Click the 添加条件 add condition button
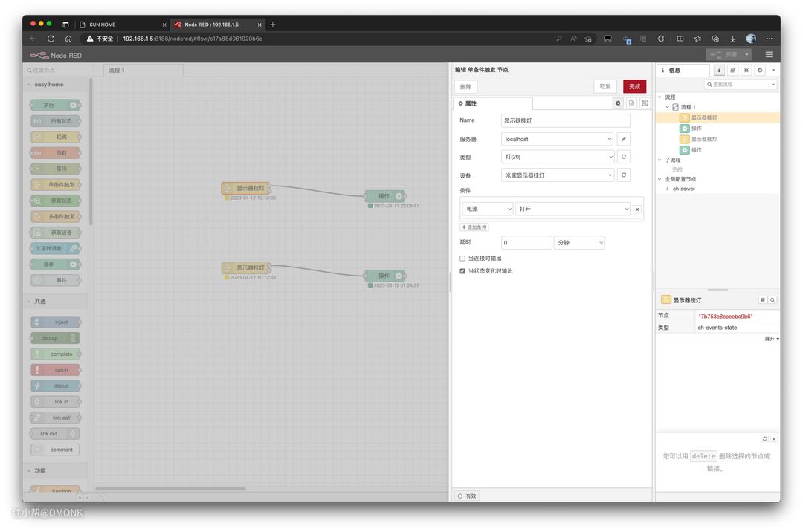This screenshot has height=532, width=803. point(474,227)
